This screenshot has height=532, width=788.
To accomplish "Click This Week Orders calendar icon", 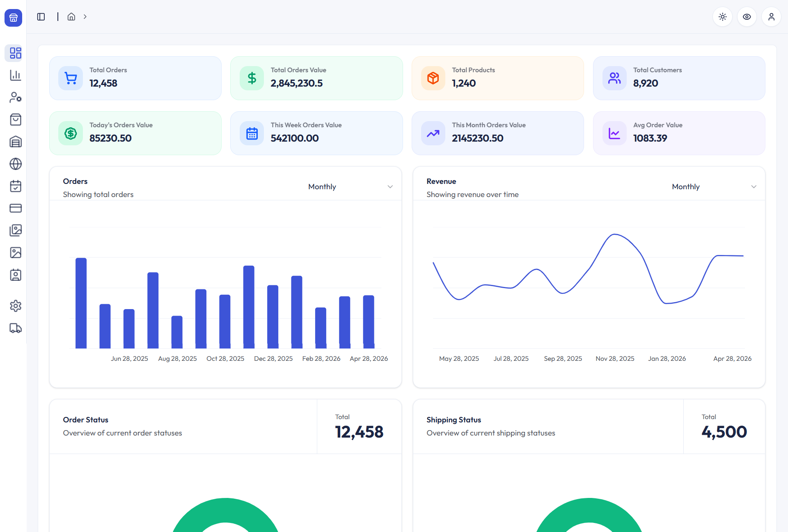I will [x=252, y=133].
